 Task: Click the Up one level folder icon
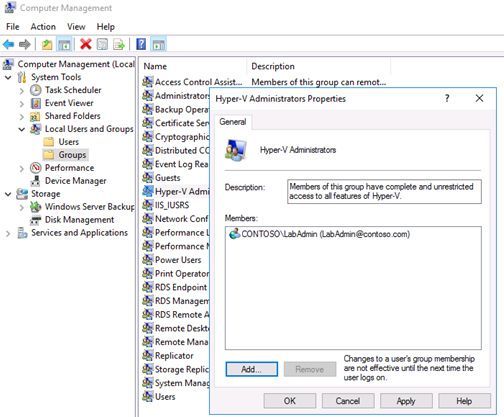(x=47, y=44)
